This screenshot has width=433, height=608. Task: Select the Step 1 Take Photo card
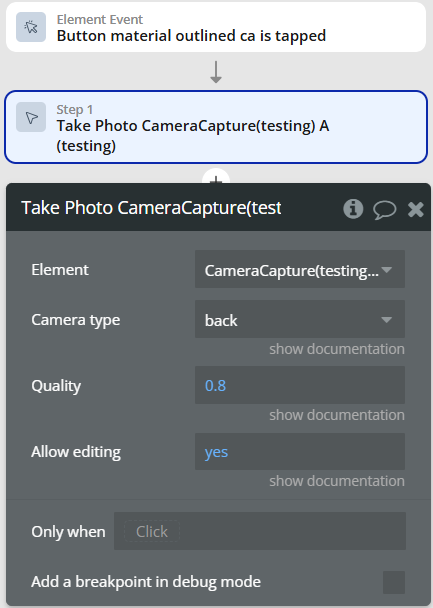pyautogui.click(x=216, y=127)
